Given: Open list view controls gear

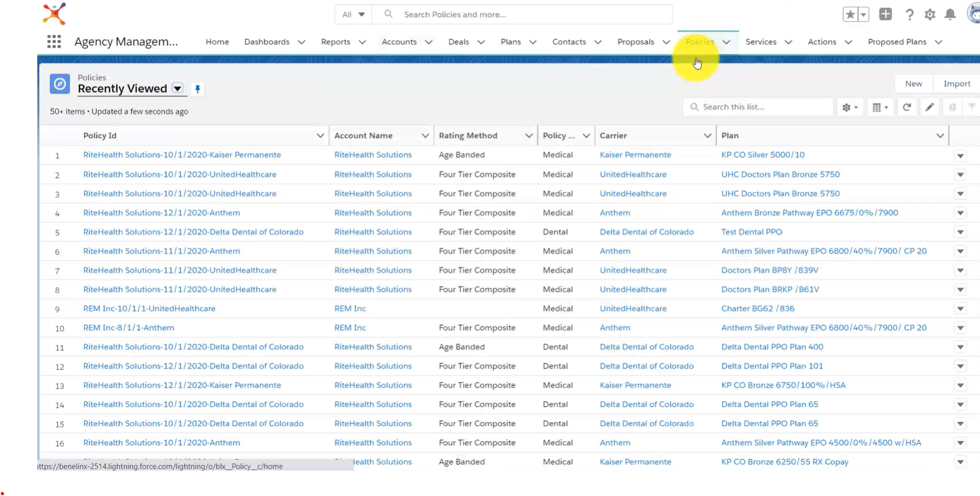Looking at the screenshot, I should (x=850, y=107).
